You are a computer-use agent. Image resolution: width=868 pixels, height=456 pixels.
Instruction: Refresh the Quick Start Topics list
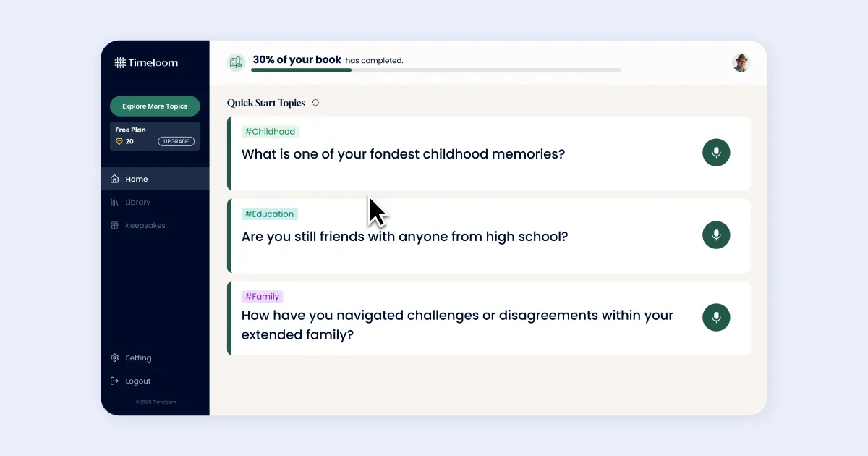pos(315,103)
